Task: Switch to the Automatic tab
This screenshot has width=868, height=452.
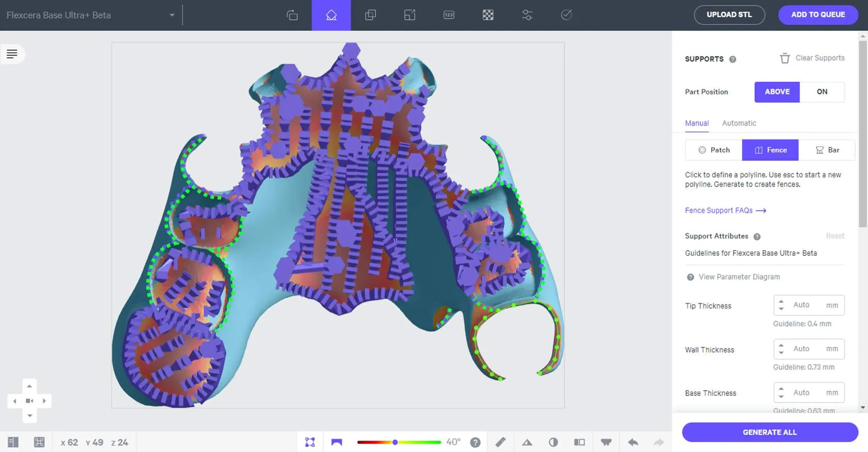Action: (x=739, y=123)
